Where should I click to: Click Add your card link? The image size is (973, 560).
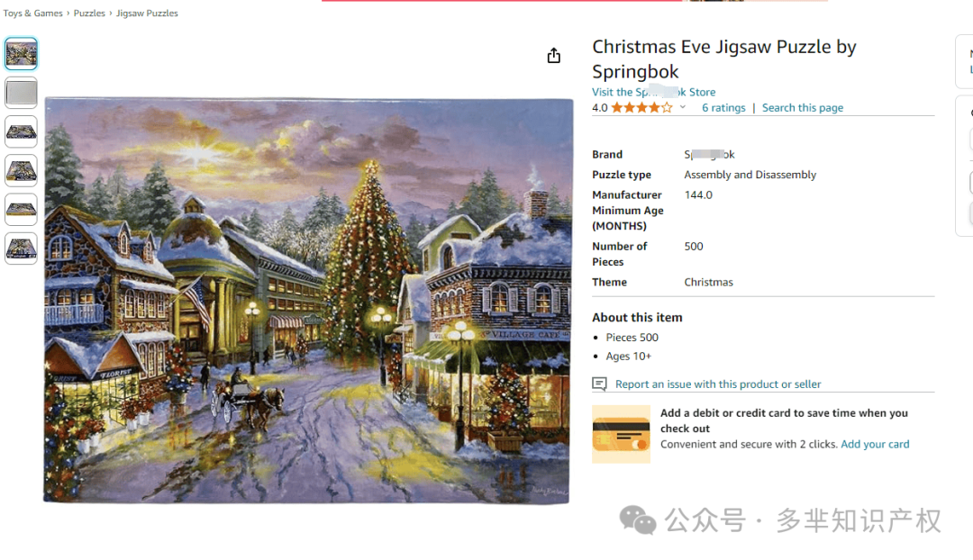875,444
